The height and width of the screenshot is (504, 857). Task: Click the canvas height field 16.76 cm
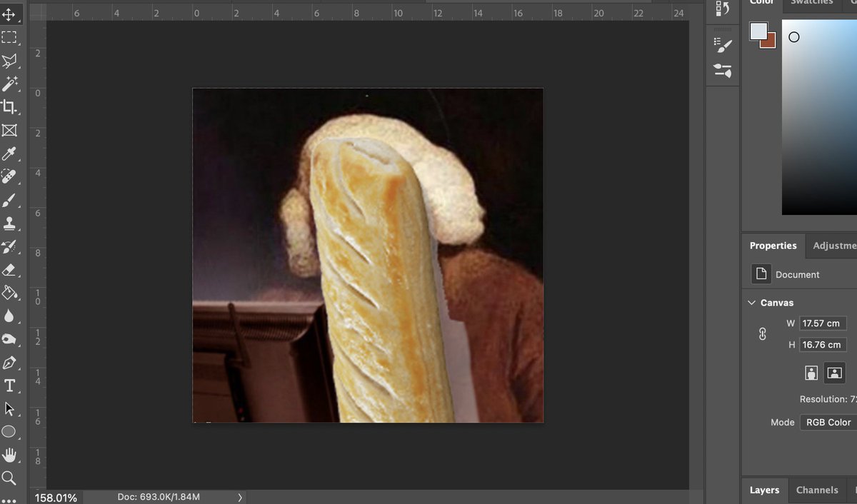[822, 345]
